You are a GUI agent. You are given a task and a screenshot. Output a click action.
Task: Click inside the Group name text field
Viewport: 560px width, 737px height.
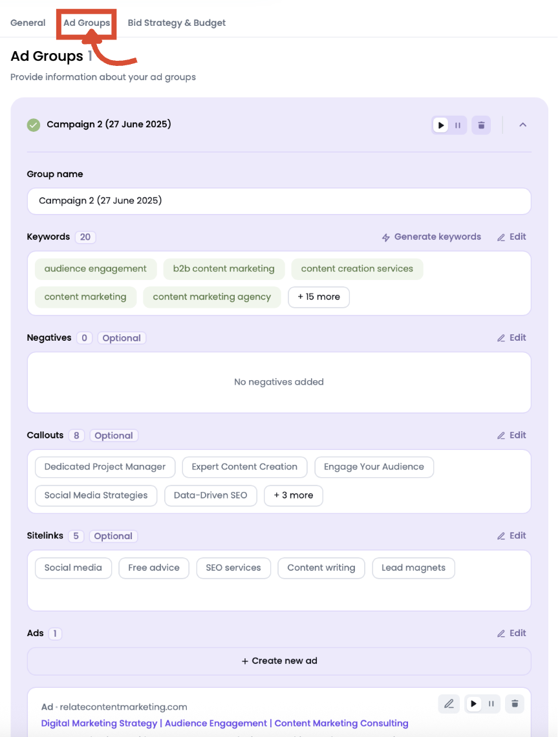click(279, 200)
